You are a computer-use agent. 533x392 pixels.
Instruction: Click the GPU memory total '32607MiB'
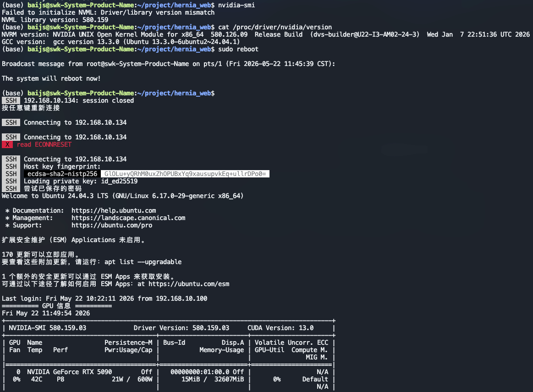tap(229, 380)
